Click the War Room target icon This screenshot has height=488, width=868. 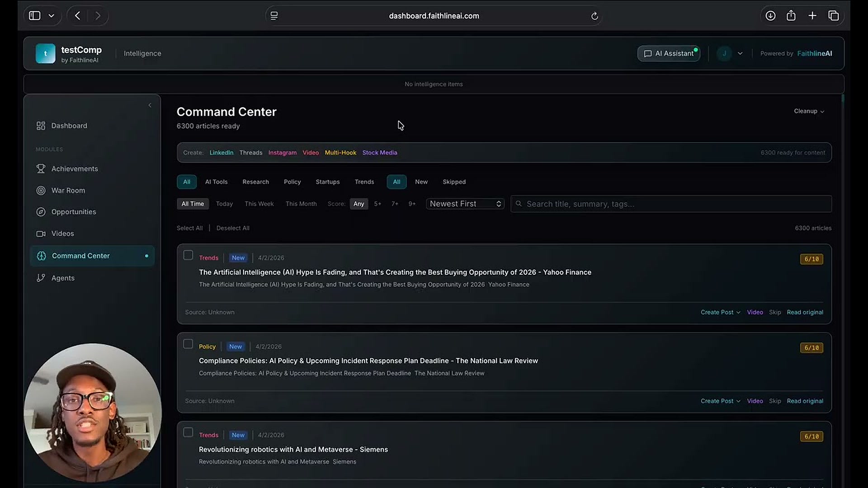pyautogui.click(x=41, y=190)
